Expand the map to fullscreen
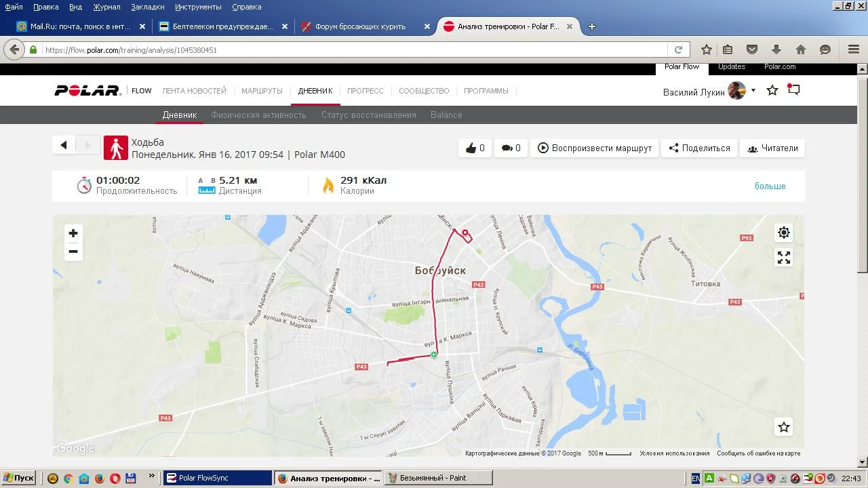Screen dimensions: 868x488 point(784,258)
